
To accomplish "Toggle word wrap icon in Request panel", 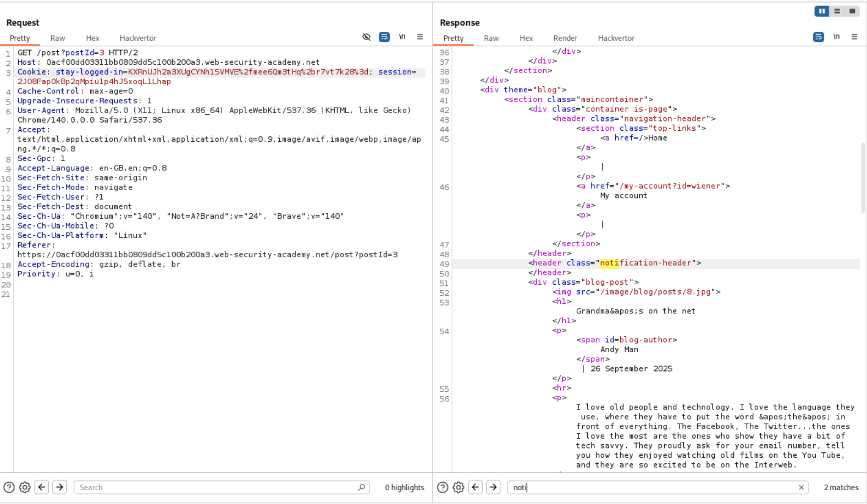I will [384, 37].
